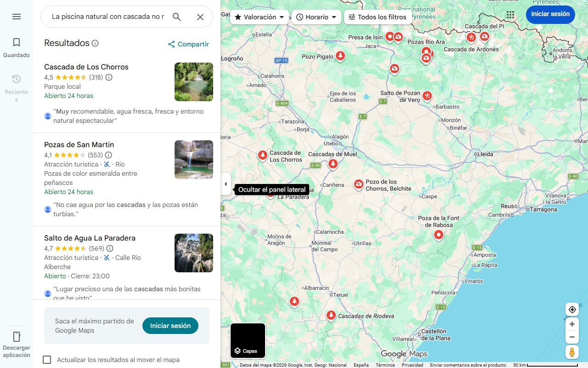
Task: Zoom in using the plus icon
Action: (572, 324)
